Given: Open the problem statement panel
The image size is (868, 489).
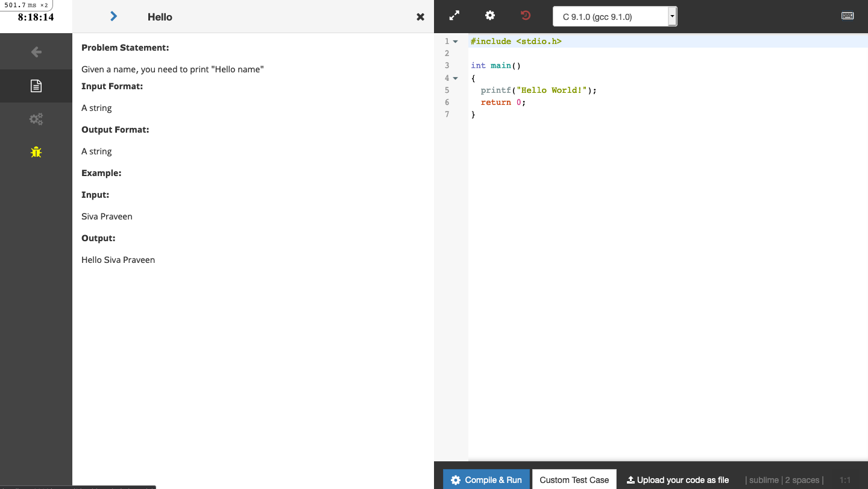Looking at the screenshot, I should pos(36,86).
